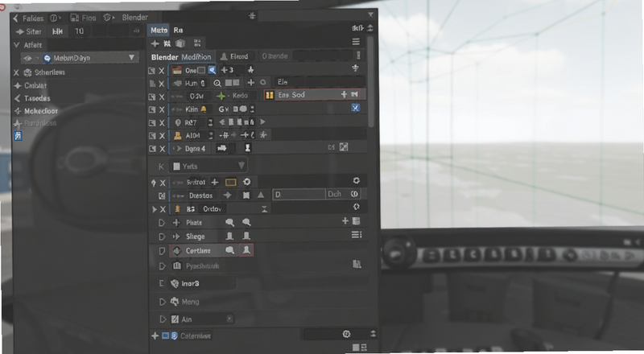Click the D input field in Drestas row
The image size is (644, 354).
coord(299,194)
